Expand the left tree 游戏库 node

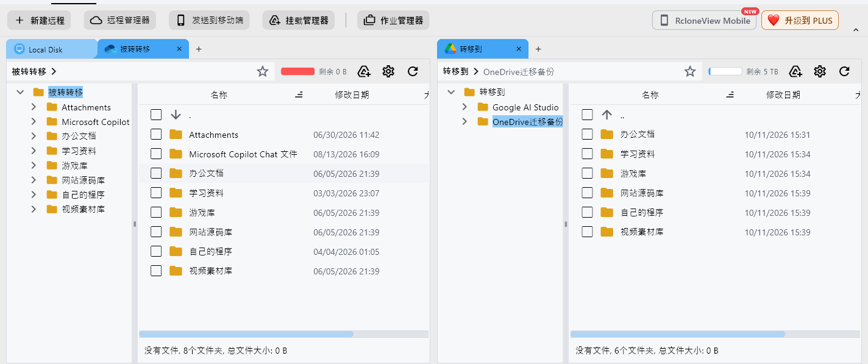click(34, 165)
